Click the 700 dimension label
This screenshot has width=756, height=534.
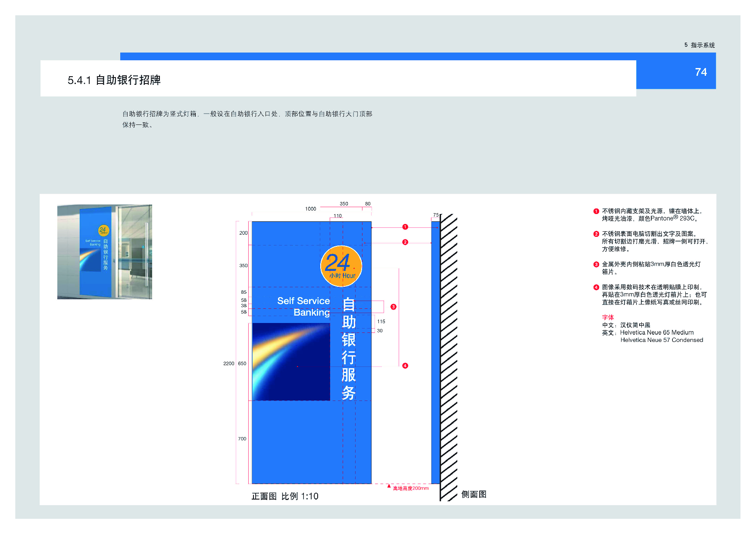pos(242,439)
